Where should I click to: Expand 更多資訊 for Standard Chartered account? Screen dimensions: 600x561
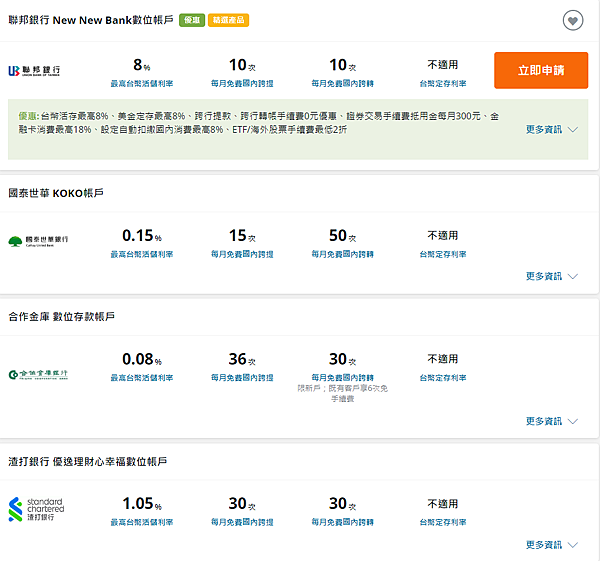point(552,545)
